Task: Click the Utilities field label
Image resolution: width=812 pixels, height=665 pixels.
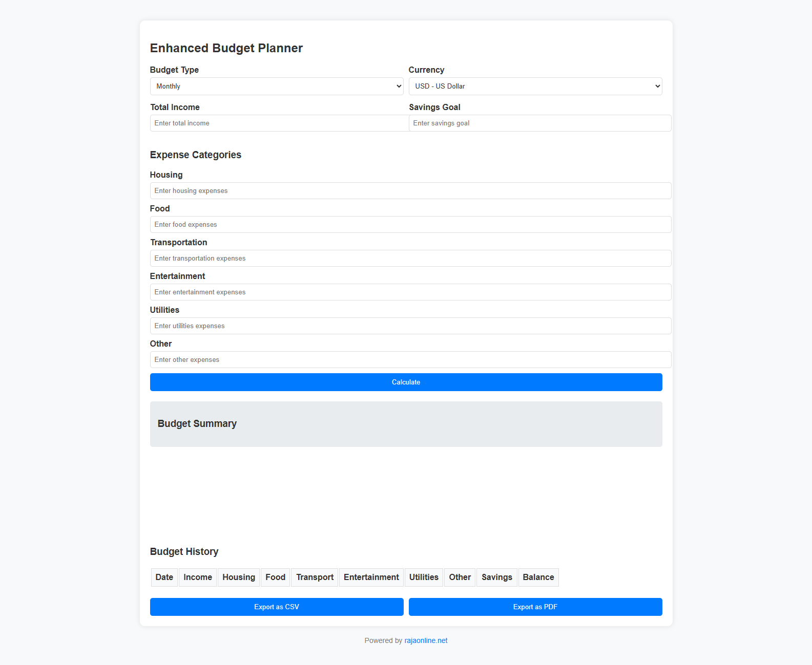Action: tap(164, 310)
